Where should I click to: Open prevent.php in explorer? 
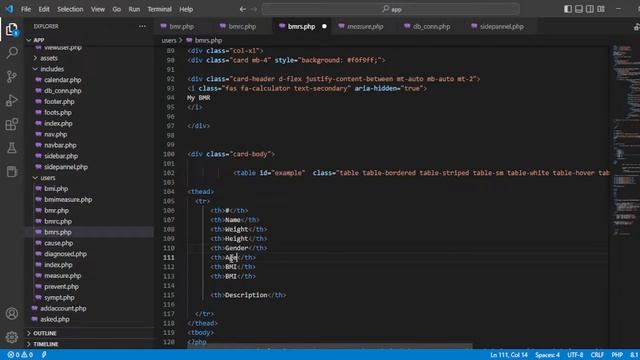coord(61,287)
